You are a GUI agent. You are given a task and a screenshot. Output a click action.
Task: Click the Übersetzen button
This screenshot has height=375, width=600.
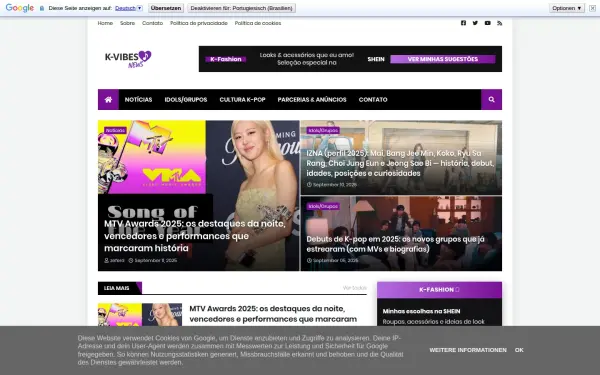[166, 8]
